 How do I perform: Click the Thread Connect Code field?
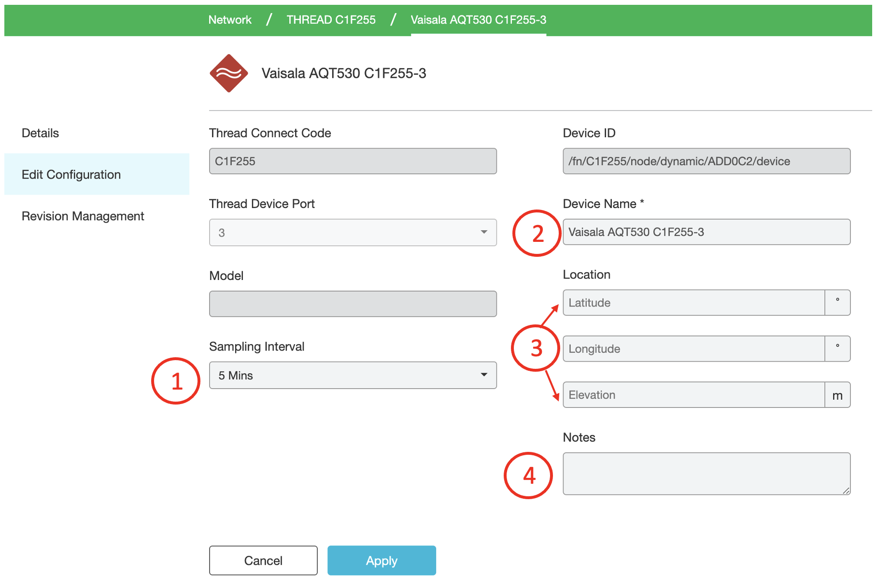[x=353, y=161]
